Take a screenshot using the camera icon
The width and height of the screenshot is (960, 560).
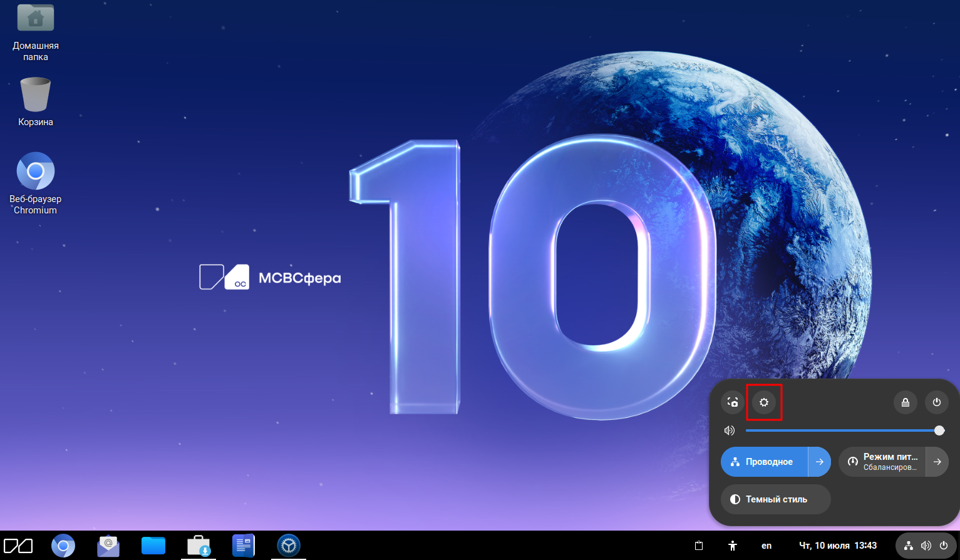click(x=733, y=402)
